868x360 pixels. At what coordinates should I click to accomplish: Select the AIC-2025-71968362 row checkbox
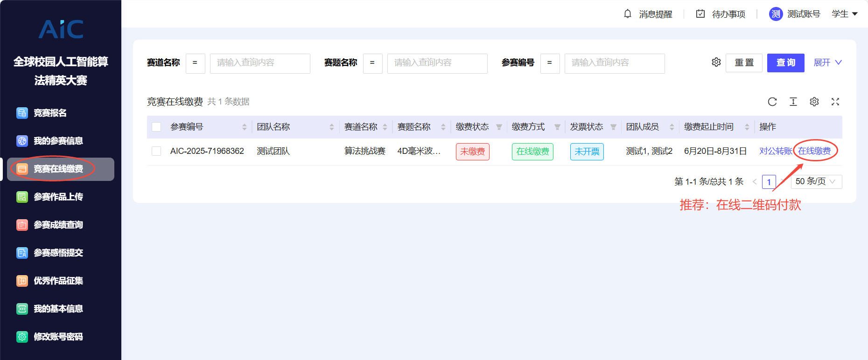(156, 151)
